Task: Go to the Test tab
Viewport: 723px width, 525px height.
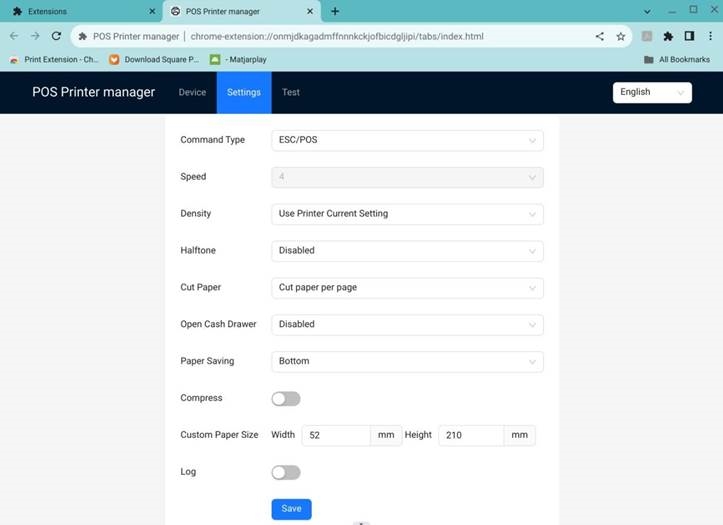Action: (x=291, y=92)
